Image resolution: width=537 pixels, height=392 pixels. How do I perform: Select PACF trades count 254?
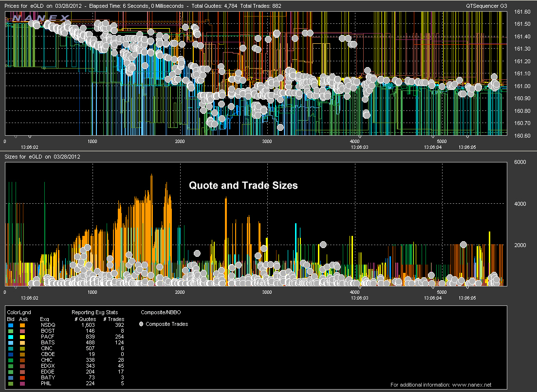120,337
